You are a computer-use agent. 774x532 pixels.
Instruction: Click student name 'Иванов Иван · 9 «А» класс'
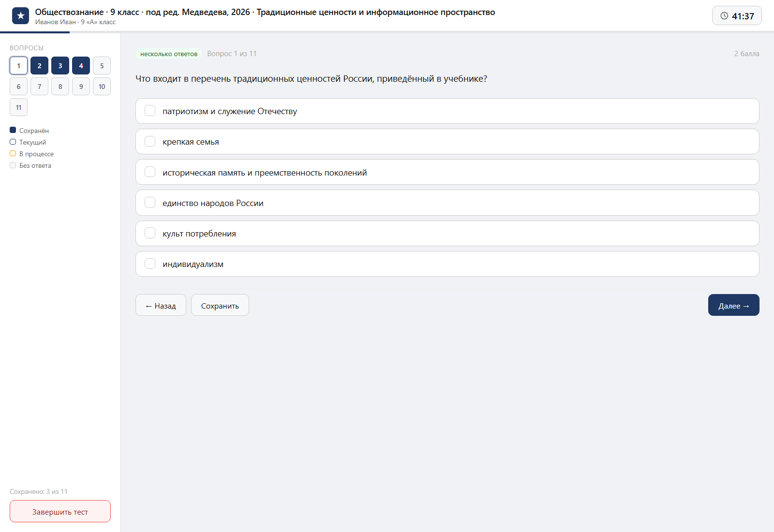(x=75, y=22)
